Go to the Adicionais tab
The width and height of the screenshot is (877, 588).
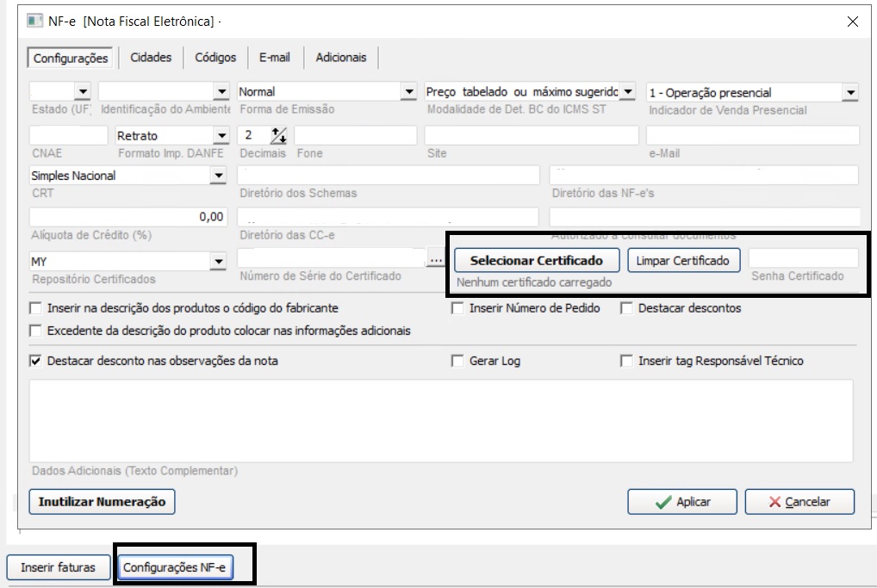coord(341,58)
